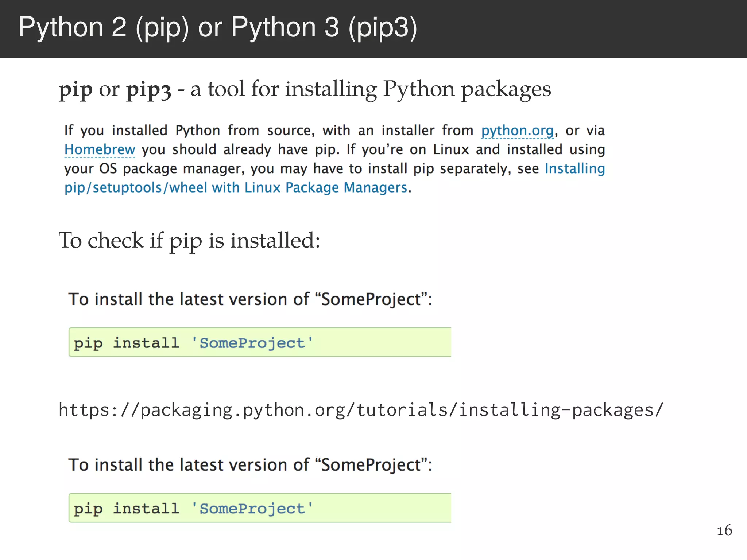The height and width of the screenshot is (560, 747).
Task: Open the 'Installing' link text ending line three
Action: click(x=575, y=168)
